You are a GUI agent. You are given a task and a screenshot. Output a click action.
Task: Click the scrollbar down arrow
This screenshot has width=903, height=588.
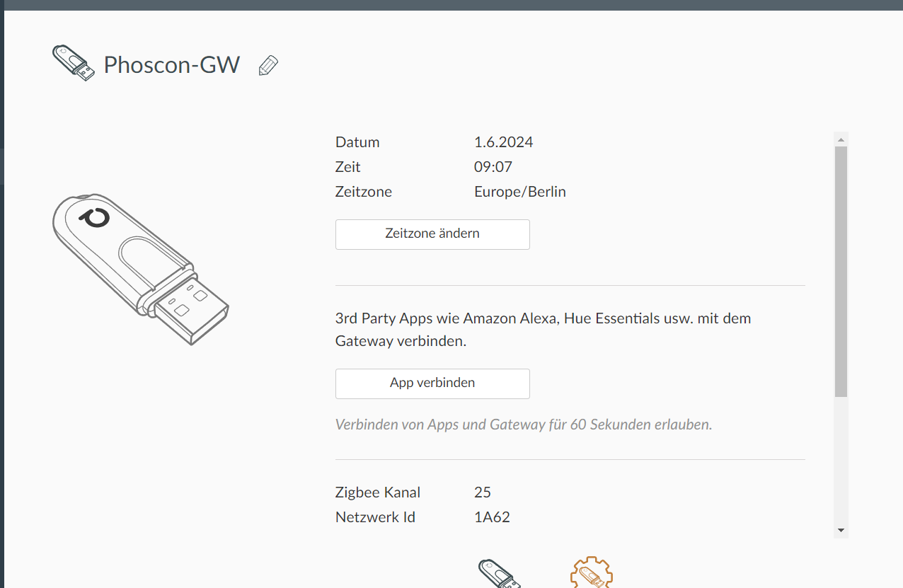pyautogui.click(x=841, y=530)
